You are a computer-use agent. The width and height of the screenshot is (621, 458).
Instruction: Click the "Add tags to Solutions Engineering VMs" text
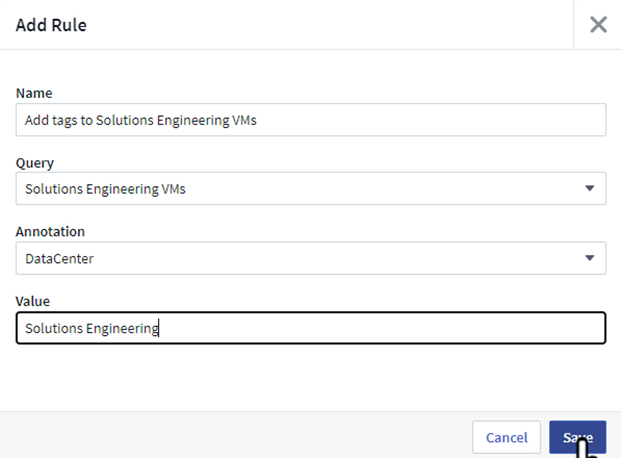point(142,120)
